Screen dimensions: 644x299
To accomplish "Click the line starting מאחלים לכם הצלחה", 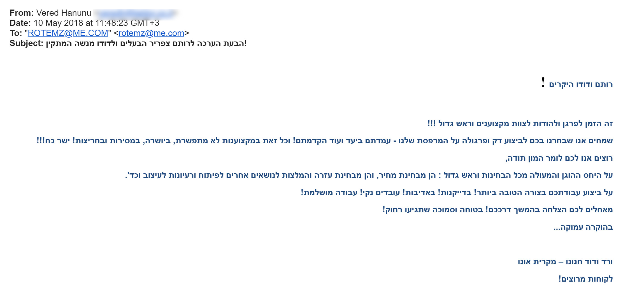I will (x=498, y=210).
